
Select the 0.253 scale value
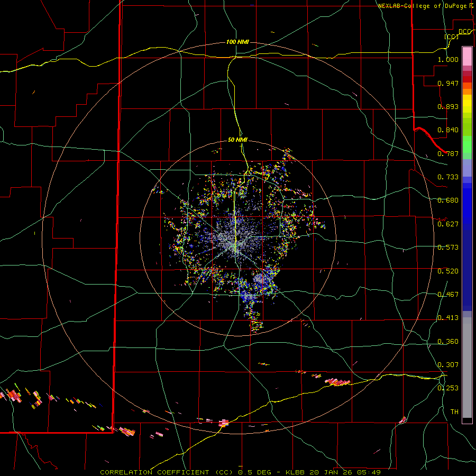[448, 388]
